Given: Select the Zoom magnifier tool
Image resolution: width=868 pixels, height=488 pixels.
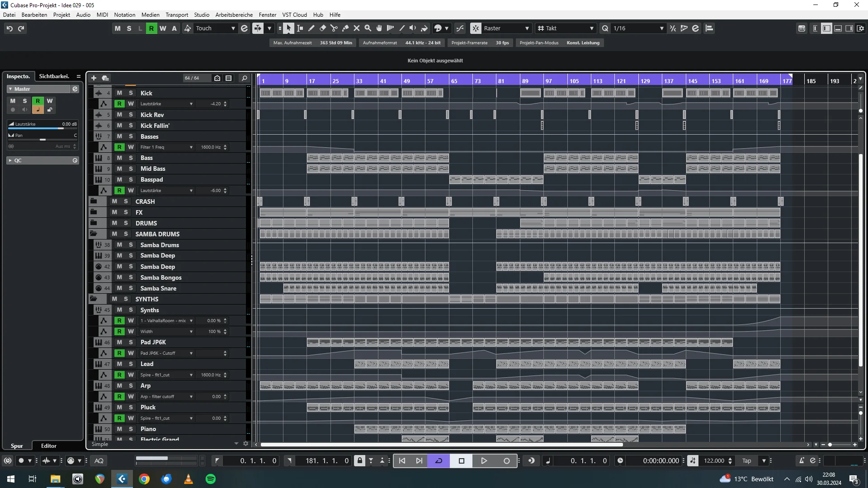Looking at the screenshot, I should (368, 28).
